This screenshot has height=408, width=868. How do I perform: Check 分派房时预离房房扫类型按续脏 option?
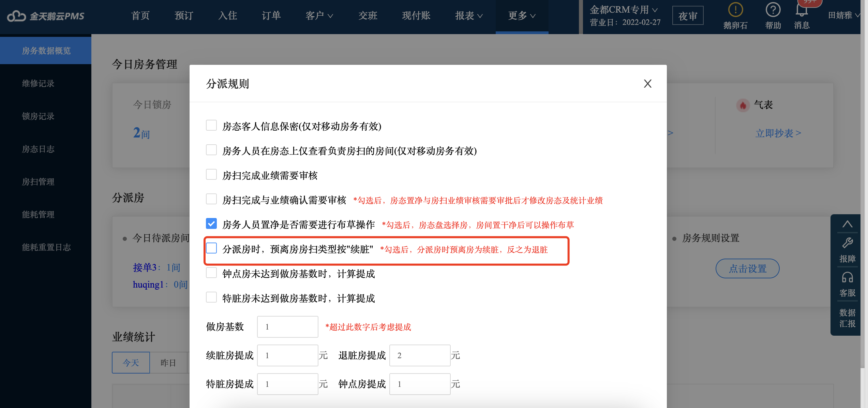(x=211, y=248)
